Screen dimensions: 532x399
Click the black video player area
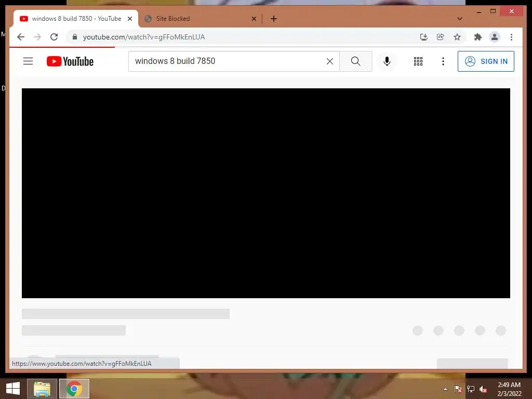[x=265, y=193]
